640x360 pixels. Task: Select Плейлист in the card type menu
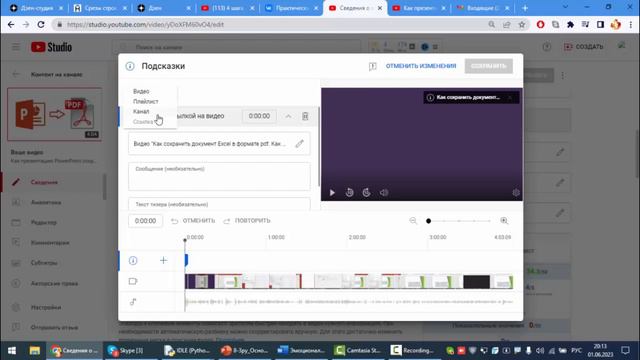click(x=146, y=101)
